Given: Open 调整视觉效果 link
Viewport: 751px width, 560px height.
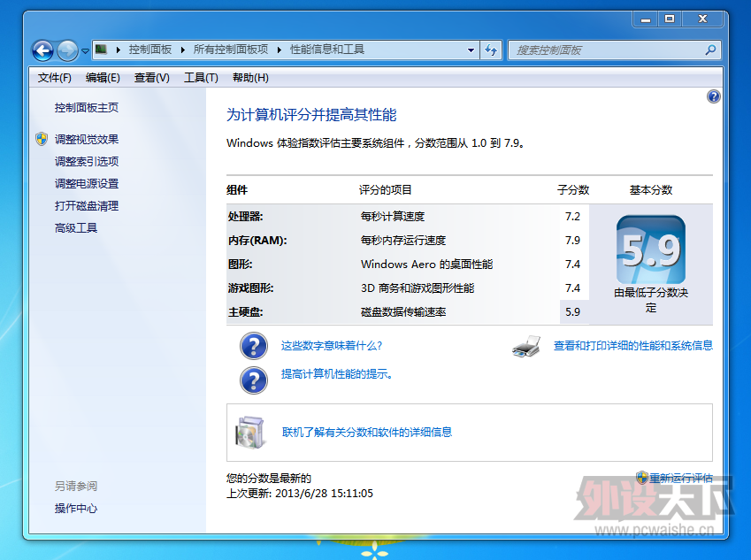Looking at the screenshot, I should [x=86, y=140].
